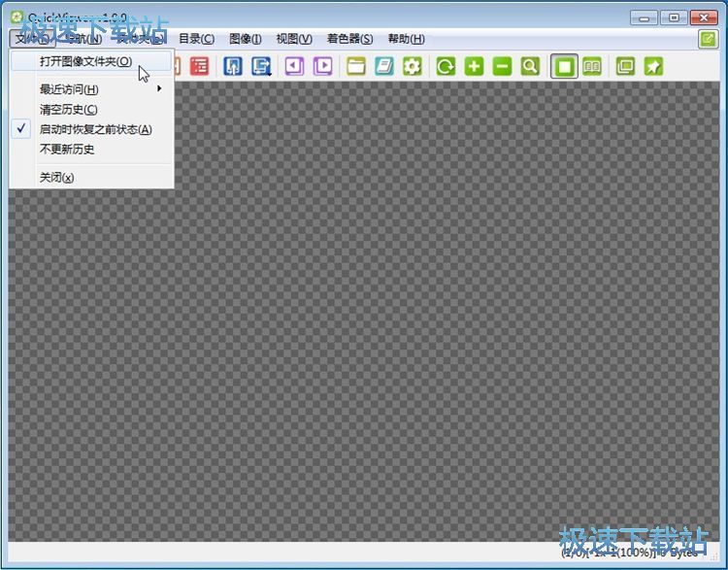The height and width of the screenshot is (570, 728).
Task: Click the blue page with dropdown arrow icon
Action: click(x=261, y=66)
